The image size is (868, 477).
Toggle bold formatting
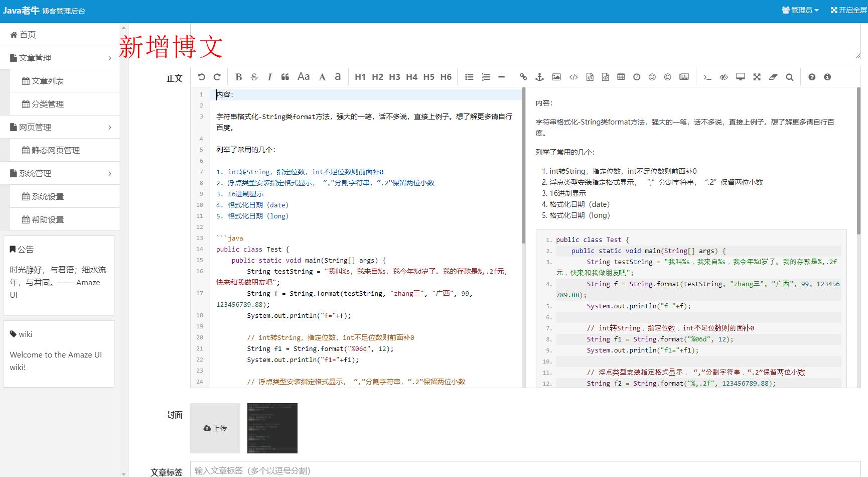pyautogui.click(x=238, y=77)
